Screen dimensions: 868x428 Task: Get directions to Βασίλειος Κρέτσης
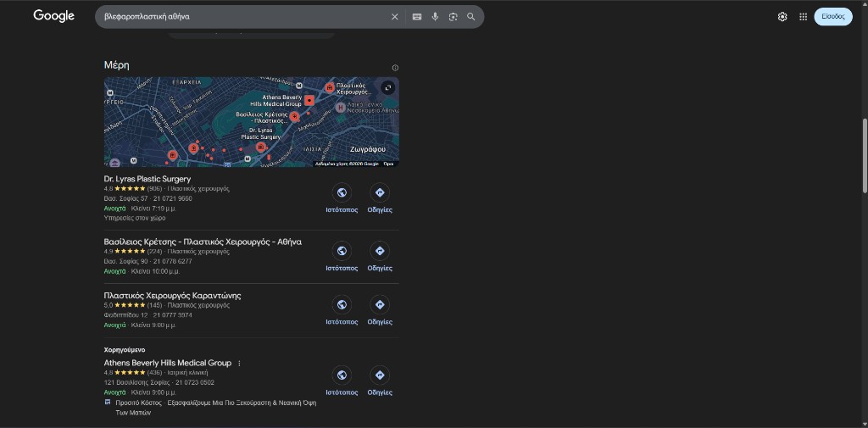pyautogui.click(x=380, y=257)
